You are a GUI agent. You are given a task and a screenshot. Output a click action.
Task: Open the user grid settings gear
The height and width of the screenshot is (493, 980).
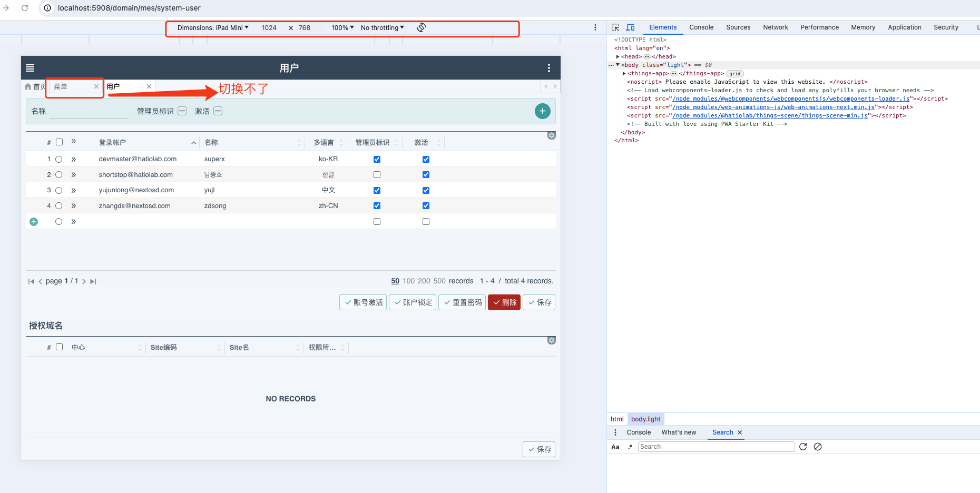click(x=552, y=136)
